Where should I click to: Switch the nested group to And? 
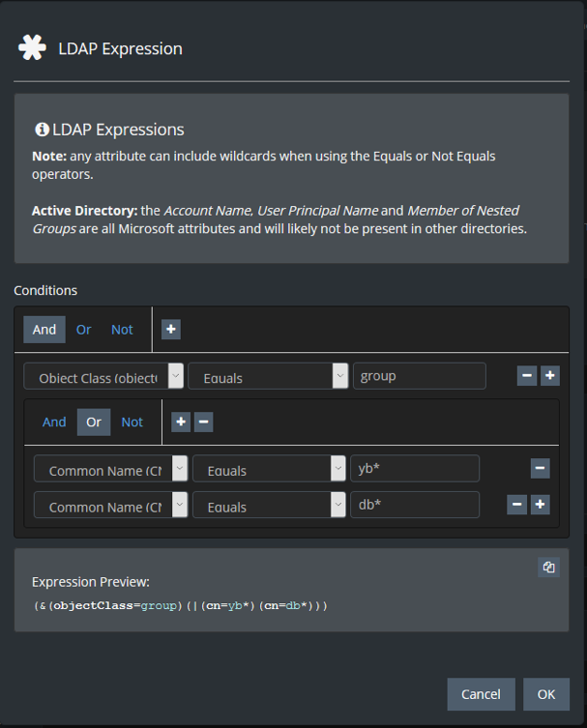tap(54, 422)
